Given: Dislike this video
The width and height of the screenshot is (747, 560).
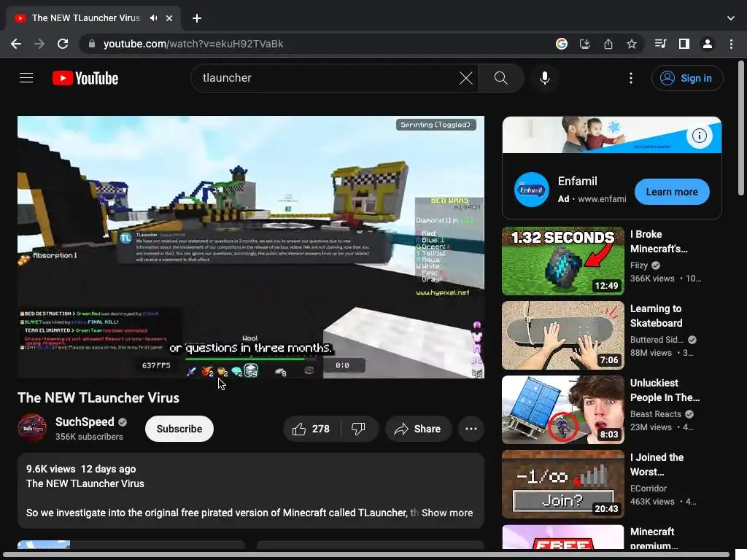Looking at the screenshot, I should click(x=358, y=429).
